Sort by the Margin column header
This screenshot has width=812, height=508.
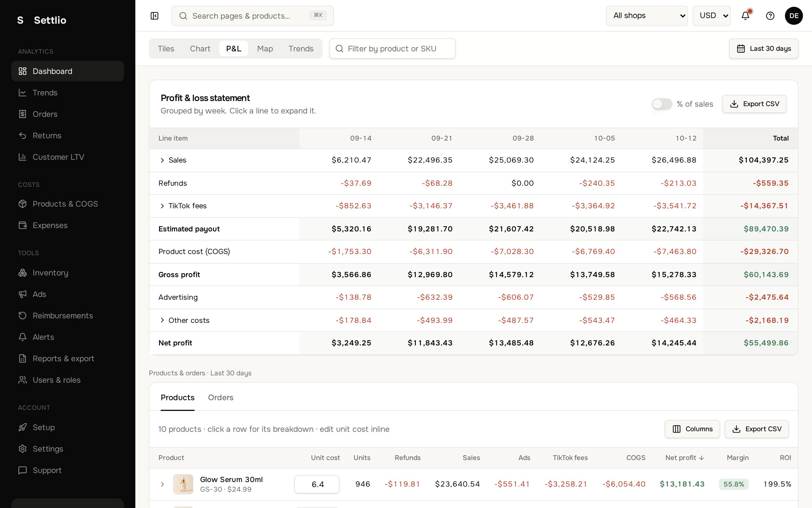coord(738,458)
